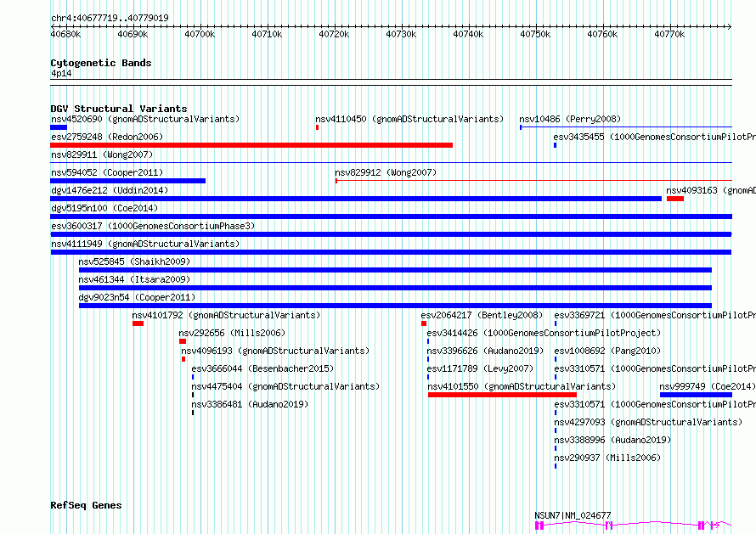Open nsv3386481 (Audano2019) variant label

click(250, 404)
